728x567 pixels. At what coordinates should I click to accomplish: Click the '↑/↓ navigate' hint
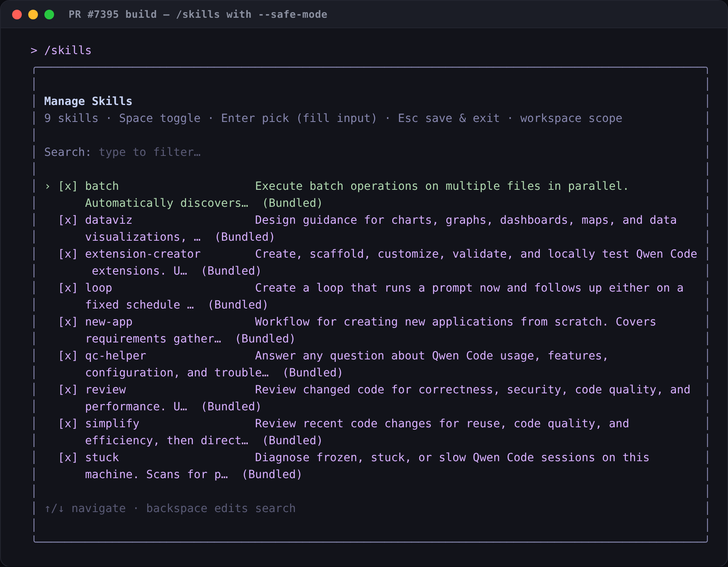pos(85,508)
